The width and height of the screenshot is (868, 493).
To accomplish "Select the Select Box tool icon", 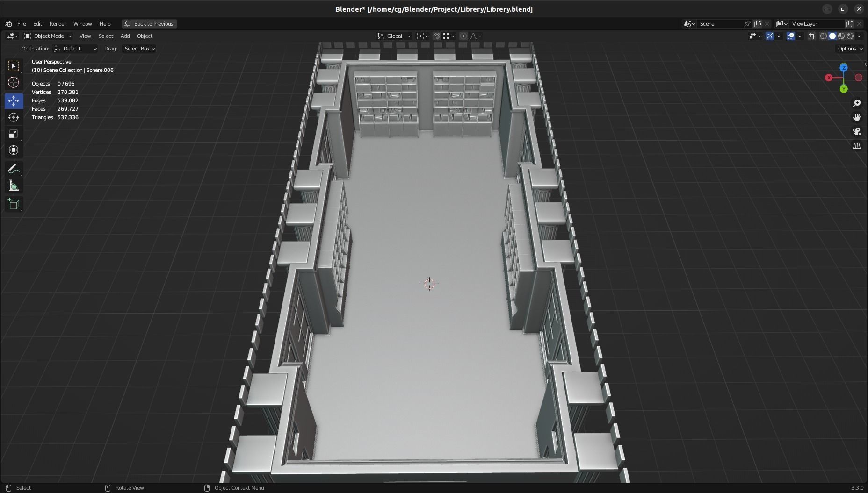I will (14, 66).
